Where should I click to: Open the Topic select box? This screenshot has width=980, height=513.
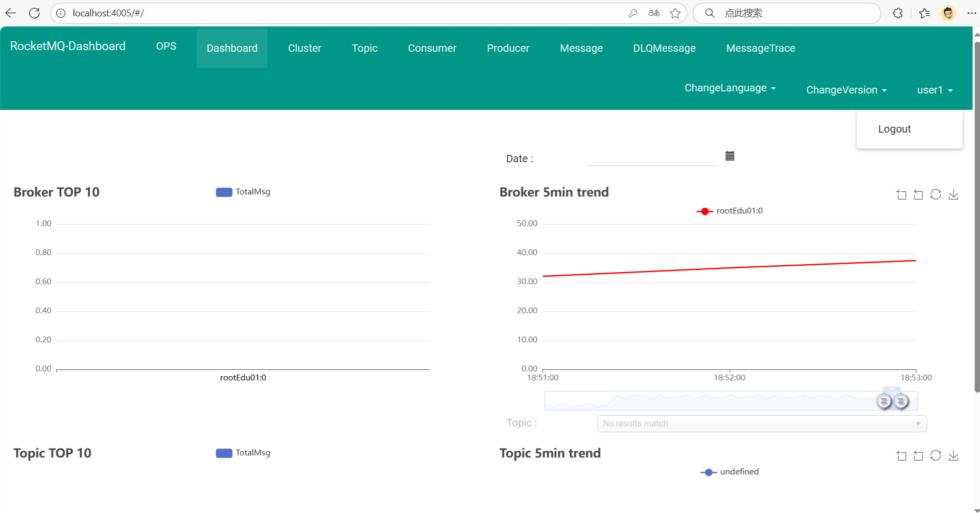pyautogui.click(x=761, y=423)
